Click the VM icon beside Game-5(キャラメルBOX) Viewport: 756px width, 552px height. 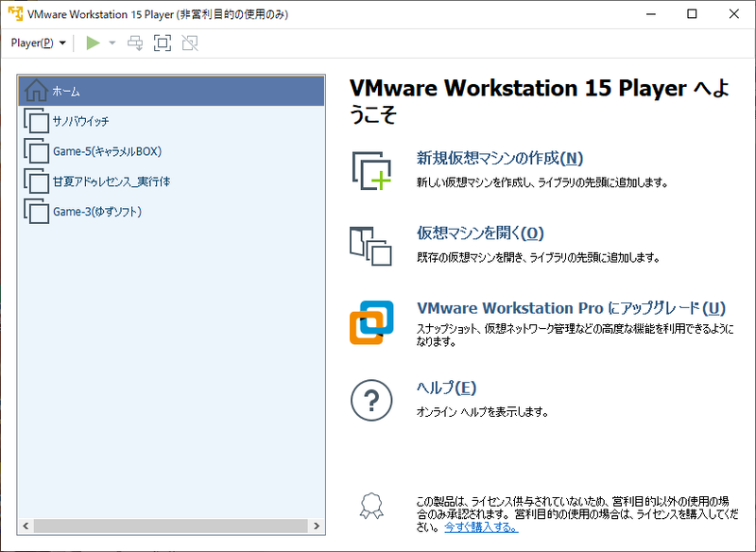[36, 151]
